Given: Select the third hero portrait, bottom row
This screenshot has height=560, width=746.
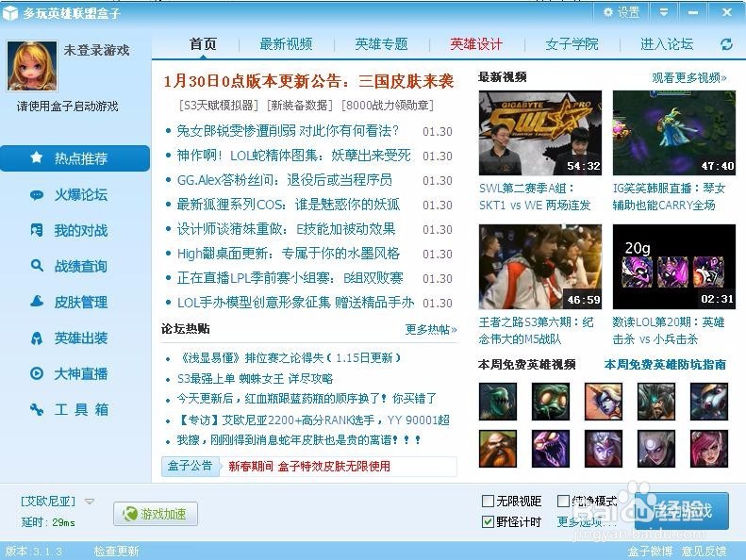Looking at the screenshot, I should pos(604,449).
